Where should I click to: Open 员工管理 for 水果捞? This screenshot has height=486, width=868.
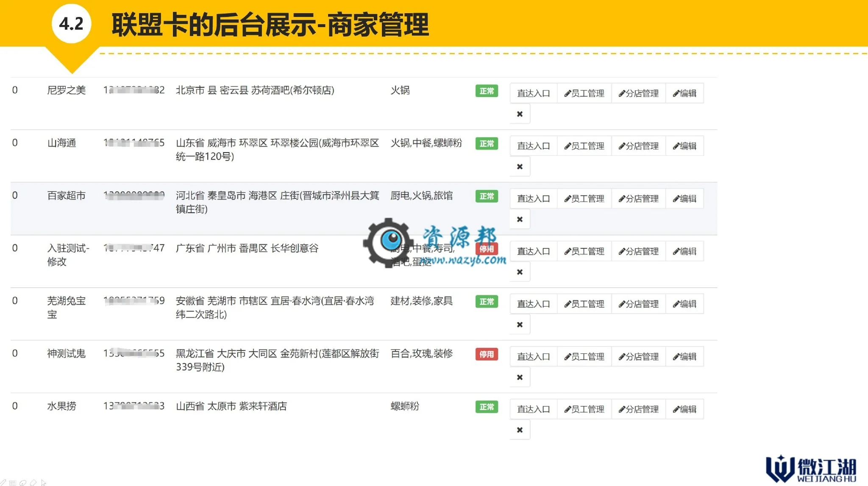click(584, 409)
